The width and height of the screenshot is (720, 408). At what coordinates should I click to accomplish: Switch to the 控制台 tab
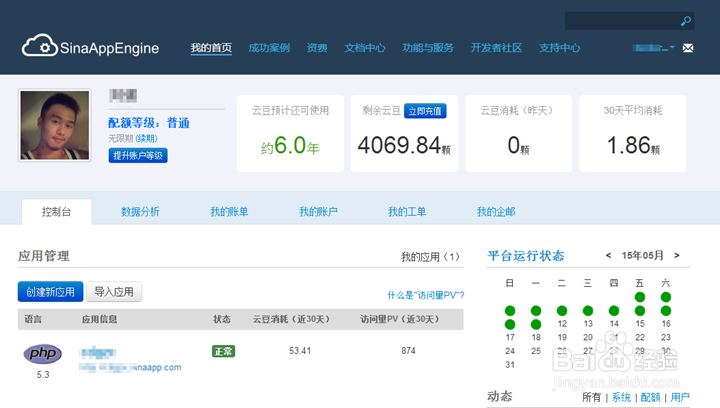pyautogui.click(x=56, y=212)
